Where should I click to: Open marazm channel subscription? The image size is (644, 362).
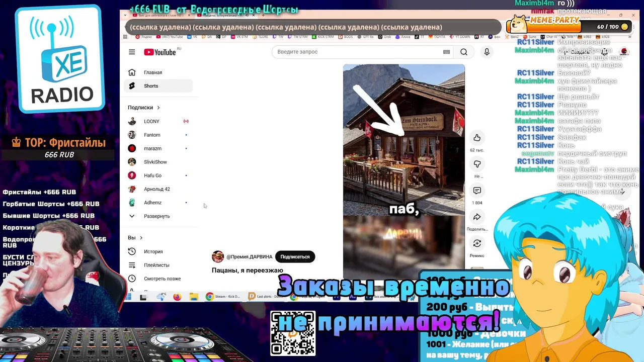pyautogui.click(x=158, y=148)
